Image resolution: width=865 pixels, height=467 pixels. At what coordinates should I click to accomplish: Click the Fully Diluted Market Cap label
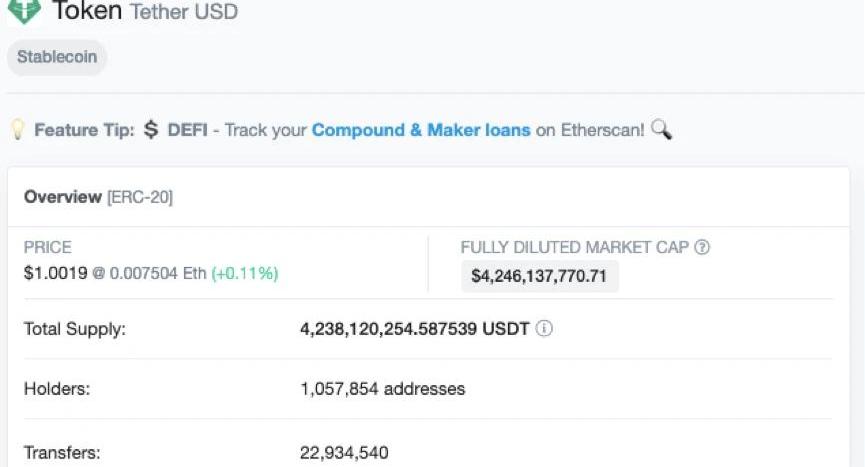[x=575, y=247]
